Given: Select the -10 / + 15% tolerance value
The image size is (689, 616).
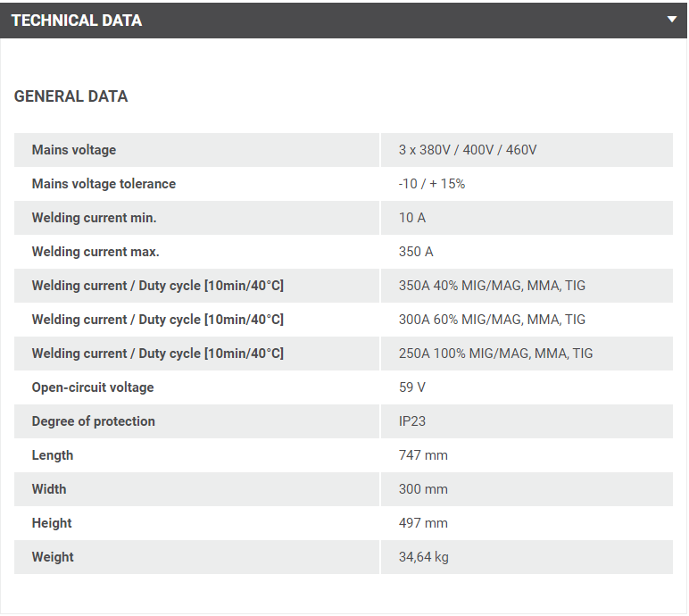Looking at the screenshot, I should 432,184.
